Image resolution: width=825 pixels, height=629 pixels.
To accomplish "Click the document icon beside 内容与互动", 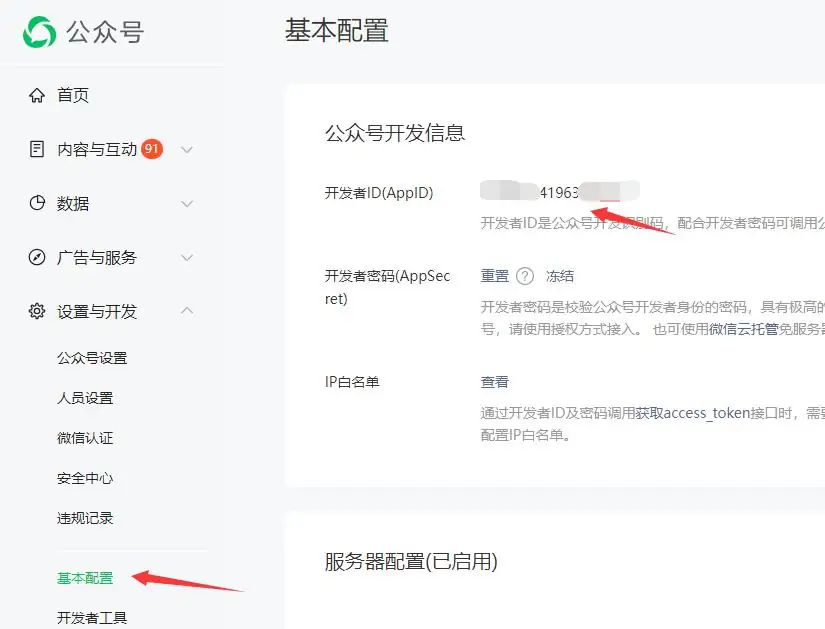I will click(x=36, y=149).
